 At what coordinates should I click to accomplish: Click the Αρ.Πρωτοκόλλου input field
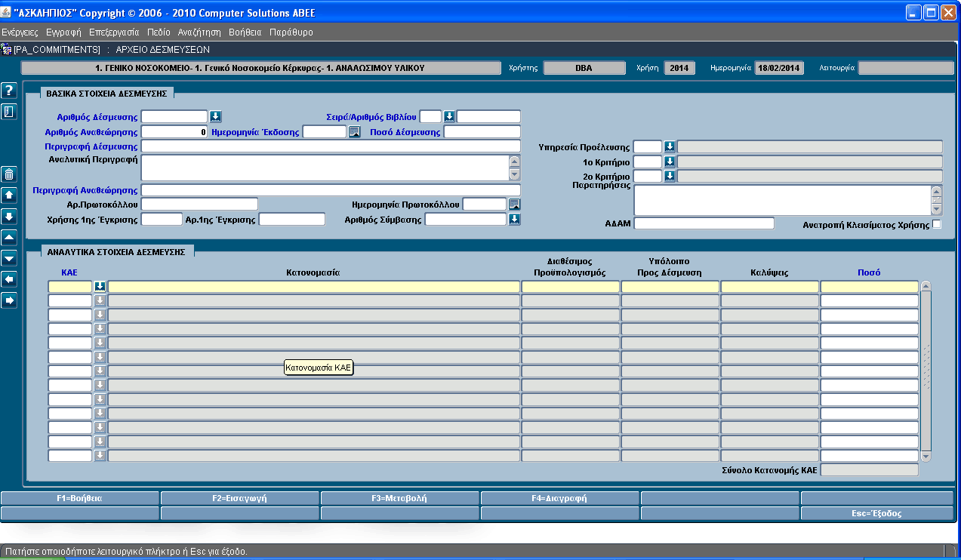(199, 204)
